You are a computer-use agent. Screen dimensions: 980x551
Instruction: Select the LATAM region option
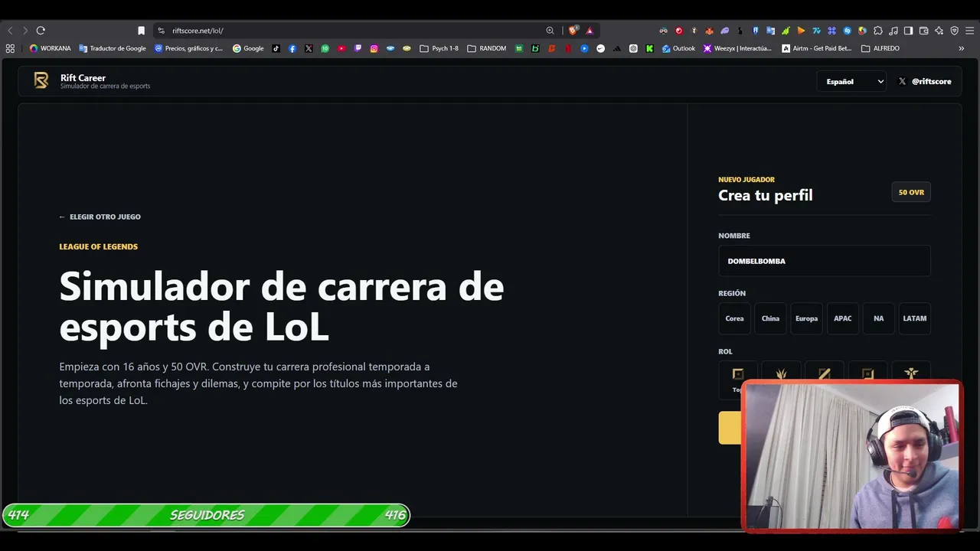(914, 318)
